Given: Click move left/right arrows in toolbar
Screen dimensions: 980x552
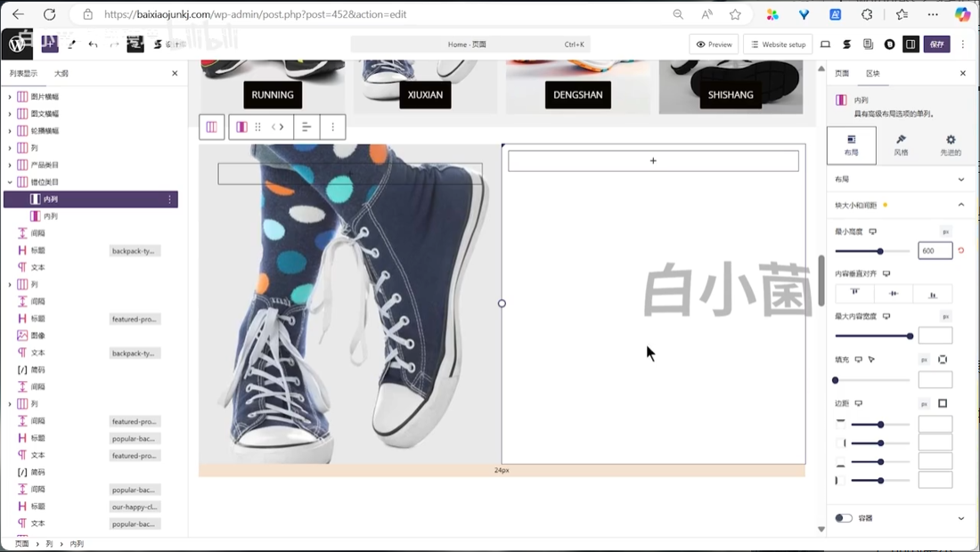Looking at the screenshot, I should 277,127.
